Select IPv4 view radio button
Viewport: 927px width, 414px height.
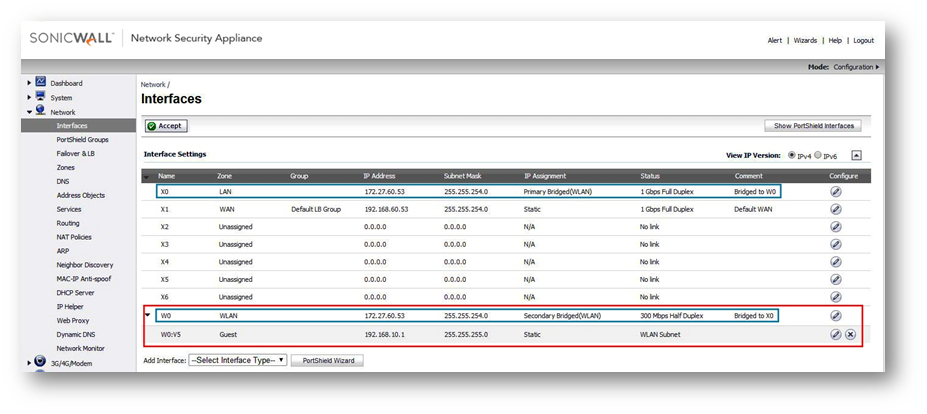[792, 155]
